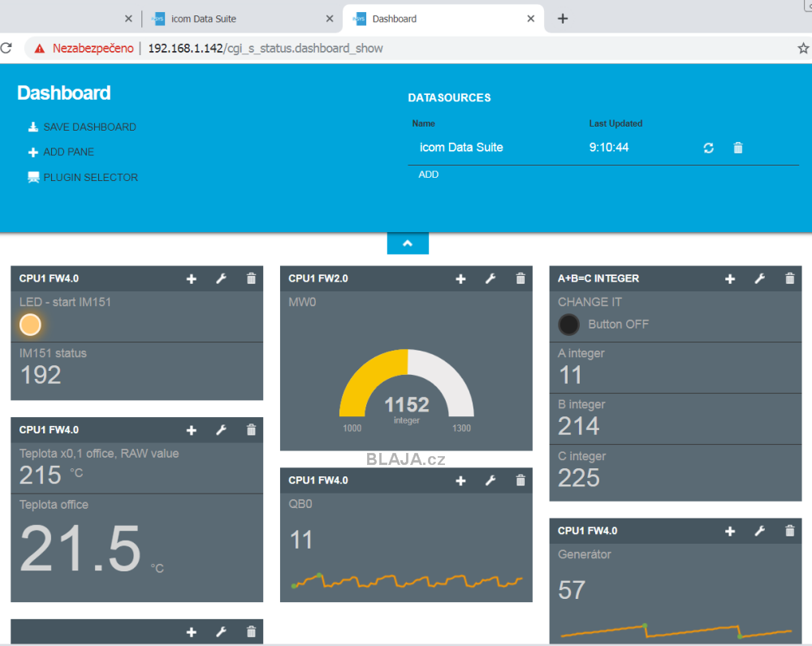Delete the QB0 pane with trash icon
Viewport: 812px width, 646px height.
pyautogui.click(x=520, y=480)
